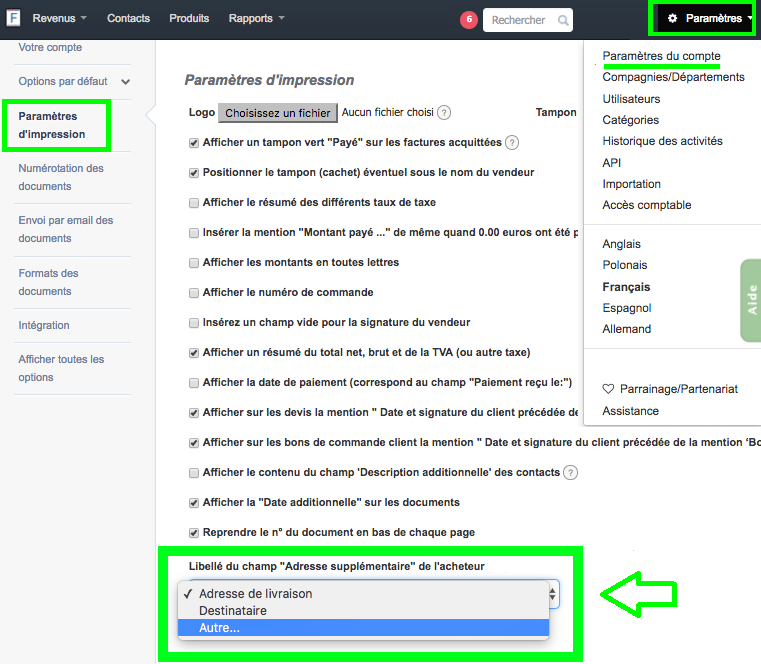
Task: Open 'Parrainage/Partenariat' menu entry
Action: point(678,389)
